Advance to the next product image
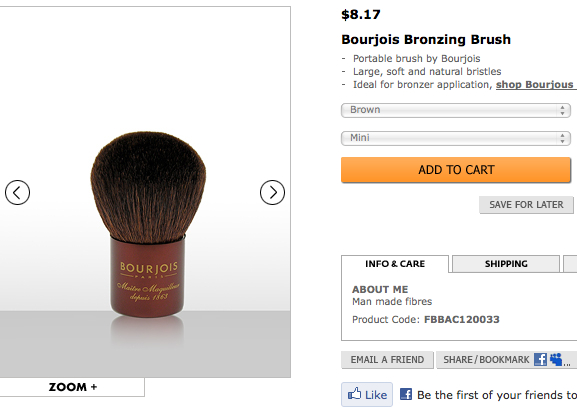 [272, 192]
